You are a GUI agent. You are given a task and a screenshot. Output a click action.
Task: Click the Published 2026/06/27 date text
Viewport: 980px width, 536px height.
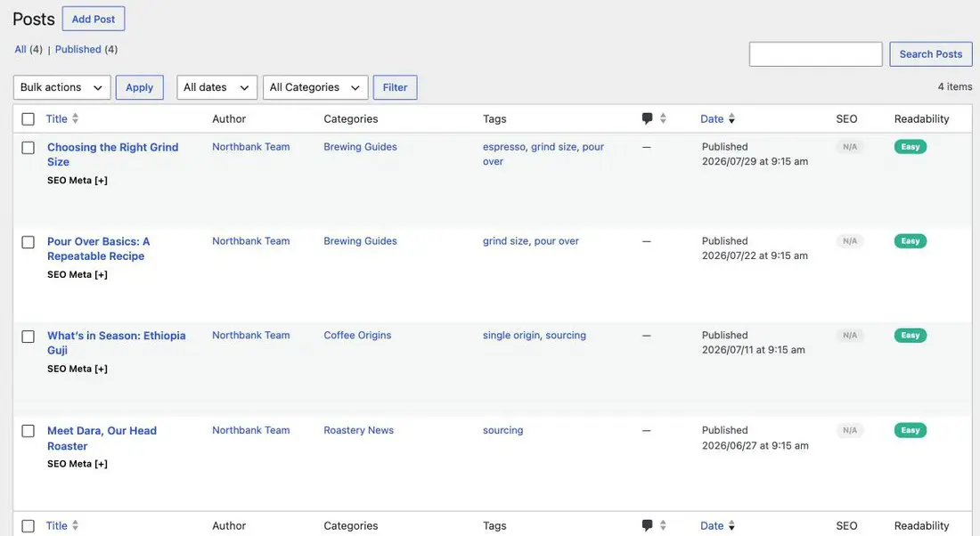pos(755,438)
